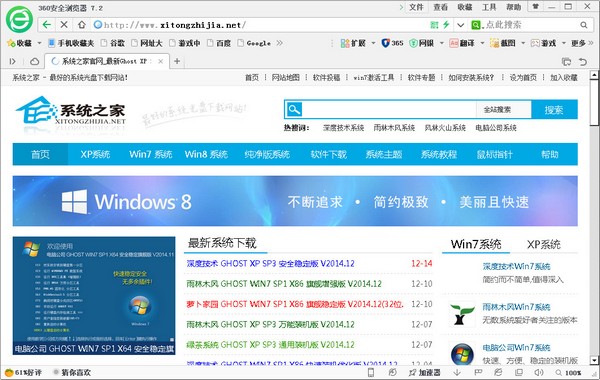This screenshot has width=600, height=380.
Task: Stop page loading with the X button
Action: tap(64, 25)
